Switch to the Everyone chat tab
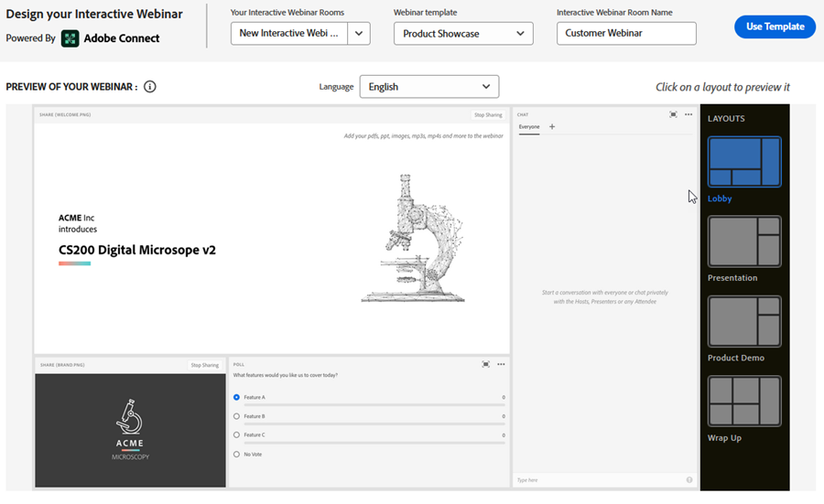The image size is (824, 504). [529, 127]
